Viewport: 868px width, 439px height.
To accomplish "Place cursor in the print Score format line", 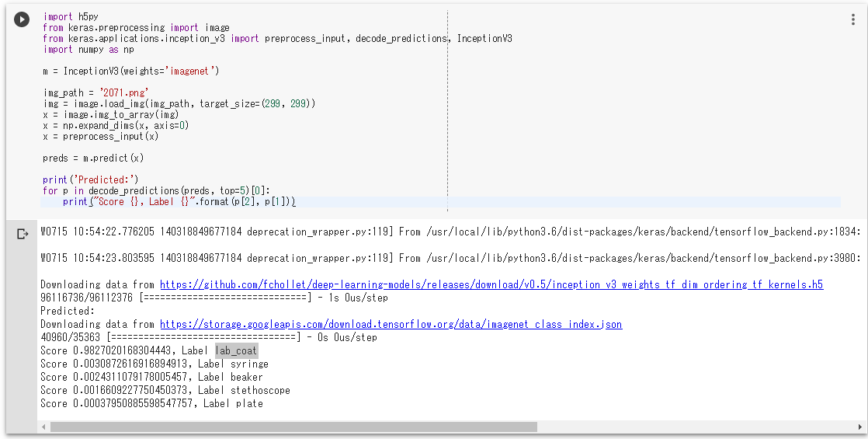I will pos(179,202).
